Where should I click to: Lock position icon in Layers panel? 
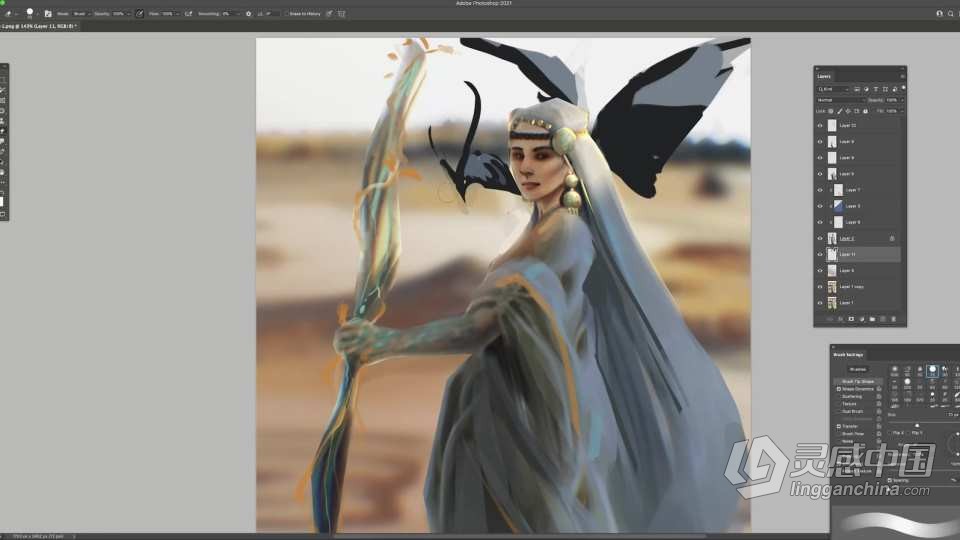(x=848, y=111)
